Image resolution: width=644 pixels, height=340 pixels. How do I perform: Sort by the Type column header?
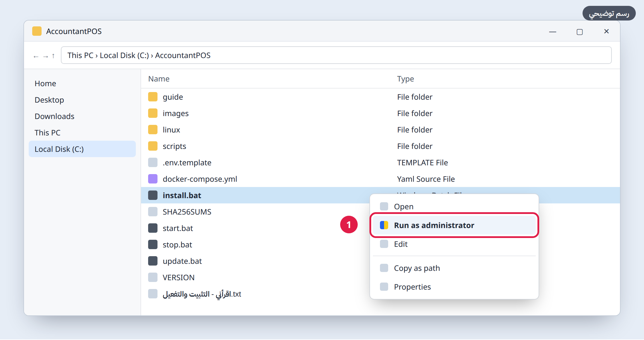point(405,79)
